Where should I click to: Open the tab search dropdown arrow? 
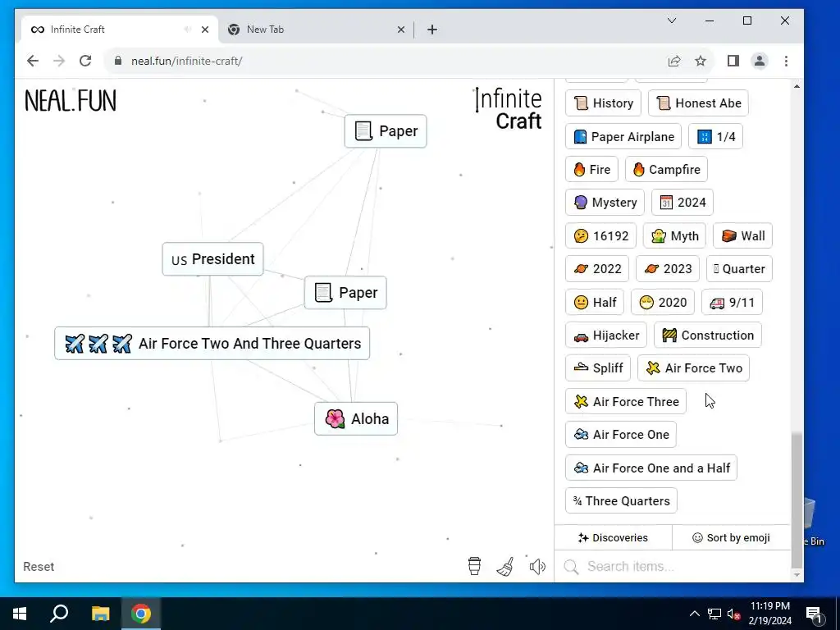tap(671, 21)
